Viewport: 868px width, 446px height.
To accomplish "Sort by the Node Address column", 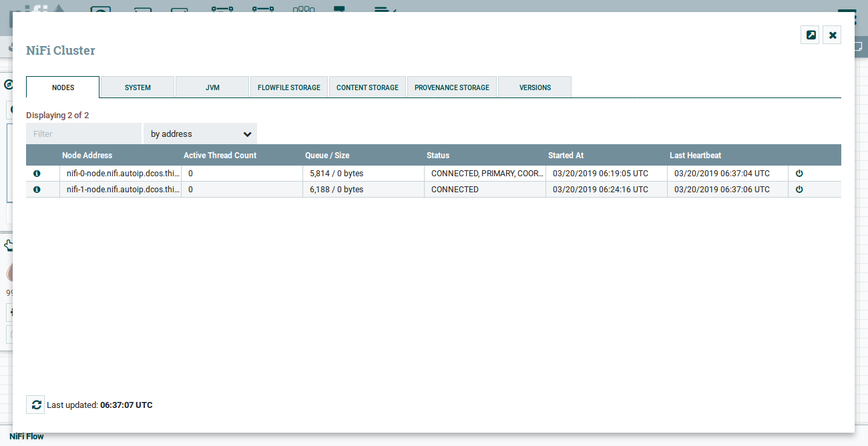I will [x=120, y=155].
